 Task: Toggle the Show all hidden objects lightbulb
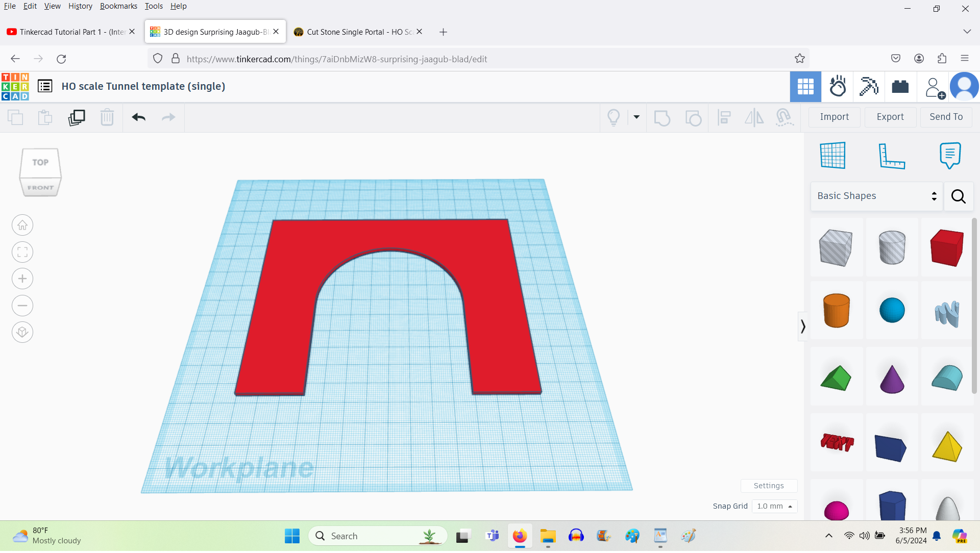(x=614, y=117)
